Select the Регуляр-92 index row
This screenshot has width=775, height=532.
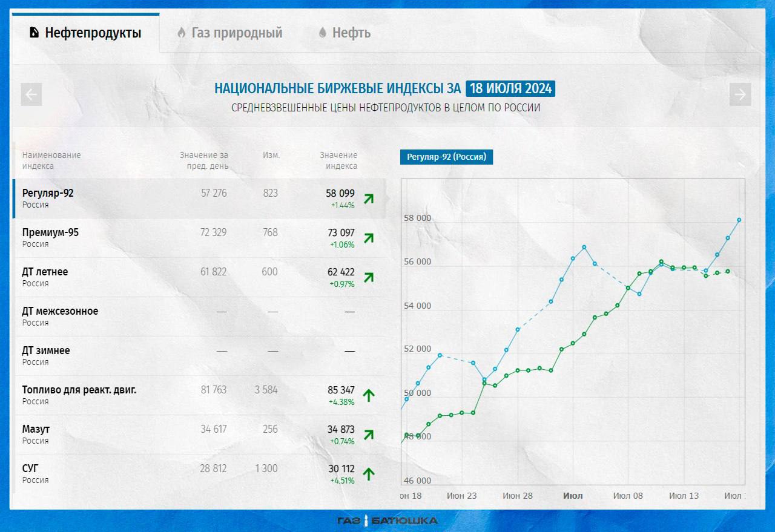point(199,198)
